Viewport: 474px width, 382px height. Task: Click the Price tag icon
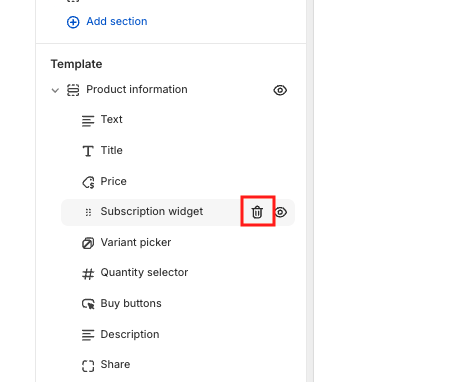[x=88, y=182]
